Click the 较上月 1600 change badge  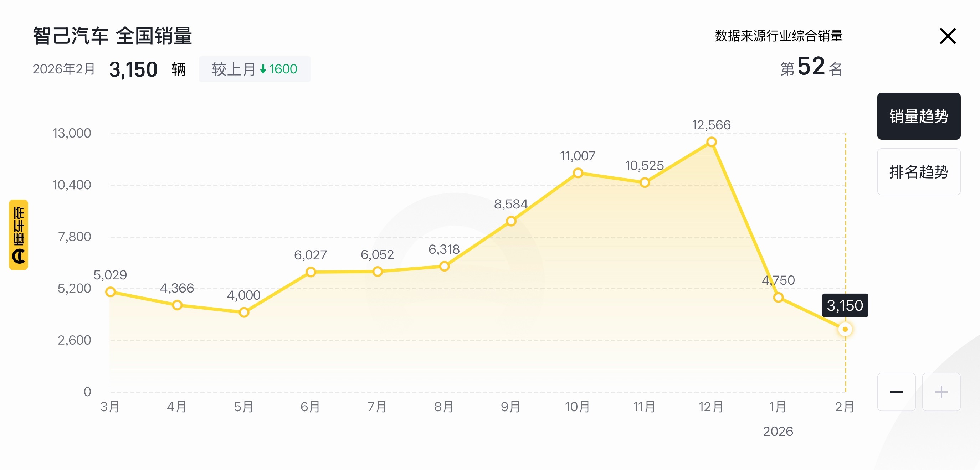(x=254, y=69)
